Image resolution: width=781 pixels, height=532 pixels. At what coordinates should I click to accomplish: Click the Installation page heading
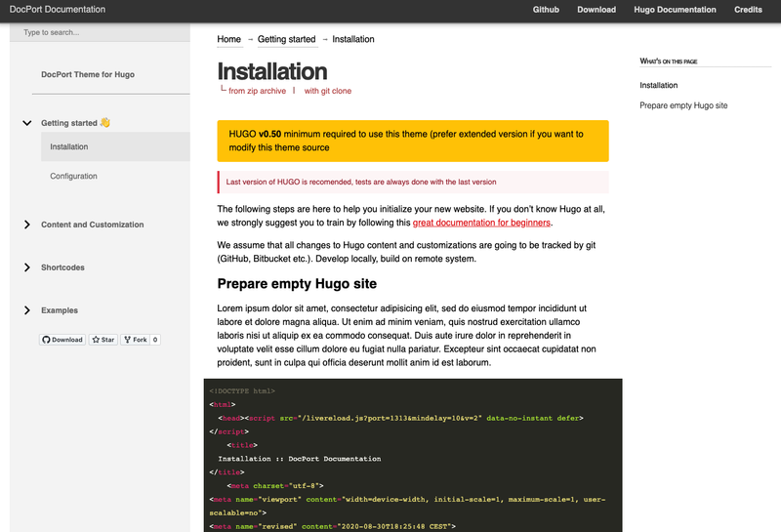(x=272, y=71)
